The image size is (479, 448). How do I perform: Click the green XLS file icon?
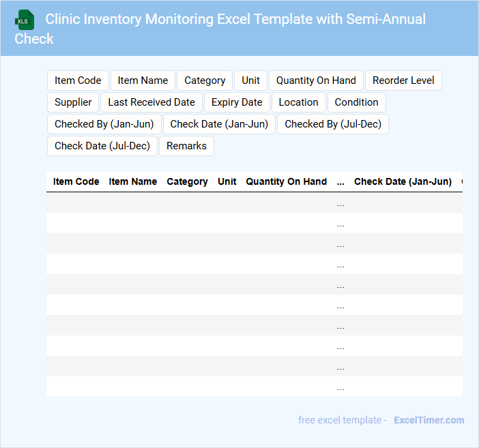(x=25, y=20)
